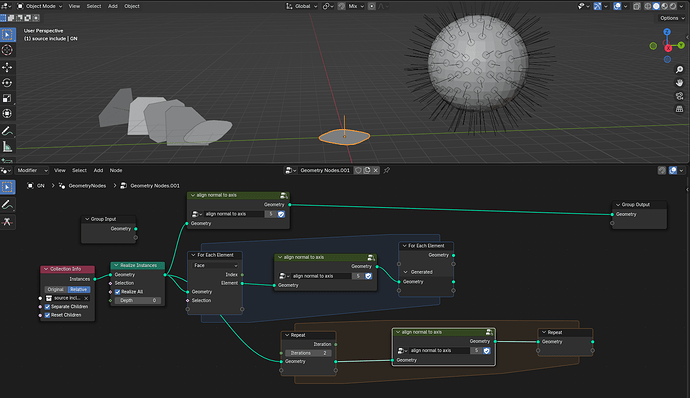The image size is (690, 398).
Task: Choose the Rotate tool
Action: [x=7, y=83]
